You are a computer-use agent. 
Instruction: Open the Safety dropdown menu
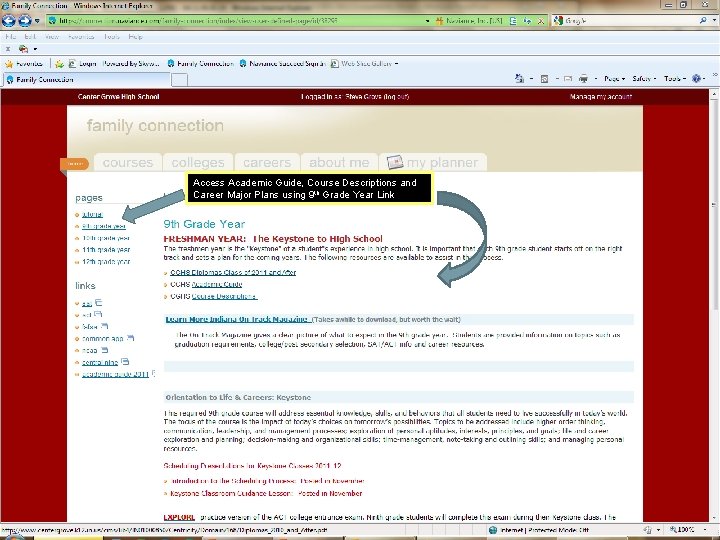644,79
